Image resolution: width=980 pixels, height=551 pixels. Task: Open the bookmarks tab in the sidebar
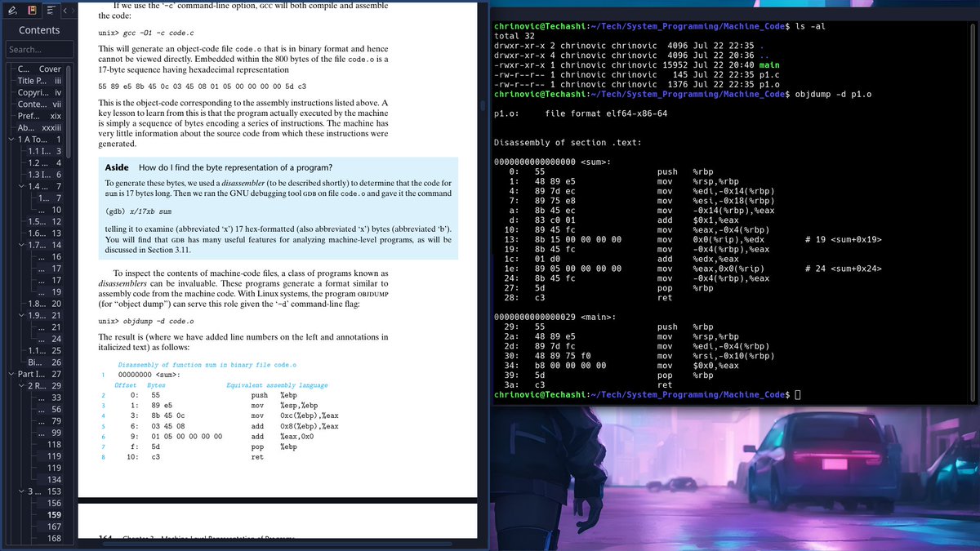(x=32, y=11)
